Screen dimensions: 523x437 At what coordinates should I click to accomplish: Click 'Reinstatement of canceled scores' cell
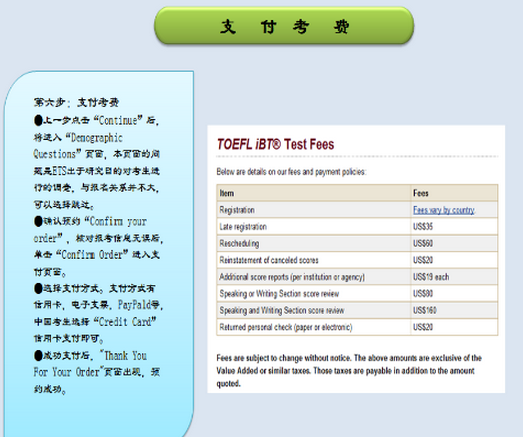269,260
